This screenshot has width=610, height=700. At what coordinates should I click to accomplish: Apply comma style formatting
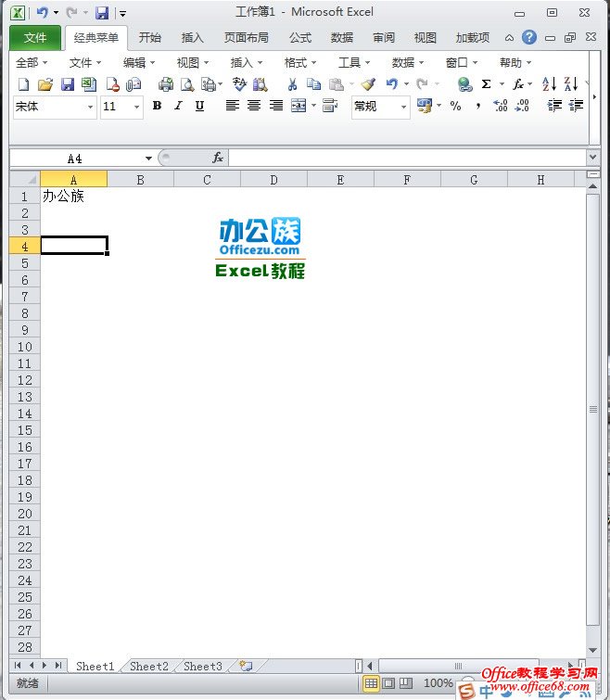[478, 106]
